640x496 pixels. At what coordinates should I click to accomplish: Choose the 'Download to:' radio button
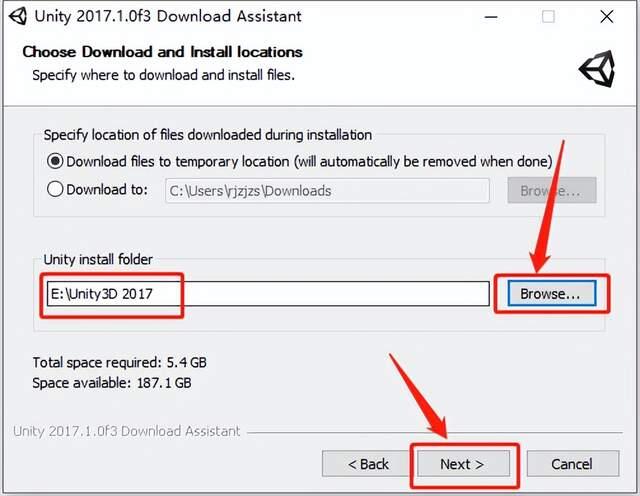[55, 189]
